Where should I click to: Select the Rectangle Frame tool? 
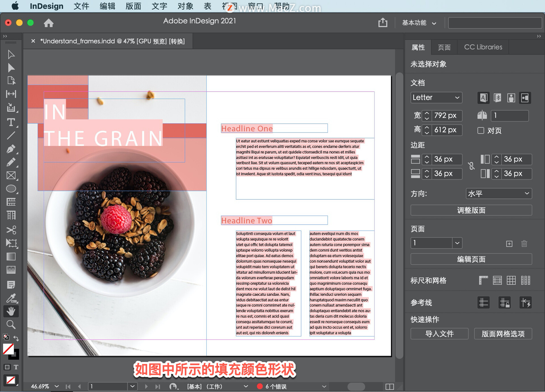[x=11, y=175]
